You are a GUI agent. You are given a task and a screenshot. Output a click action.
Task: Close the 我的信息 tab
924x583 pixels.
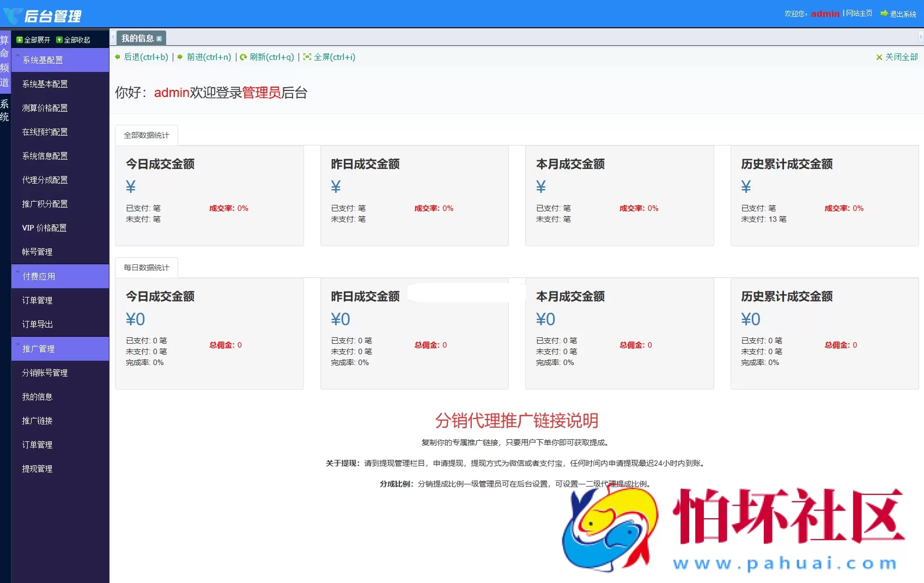click(159, 38)
